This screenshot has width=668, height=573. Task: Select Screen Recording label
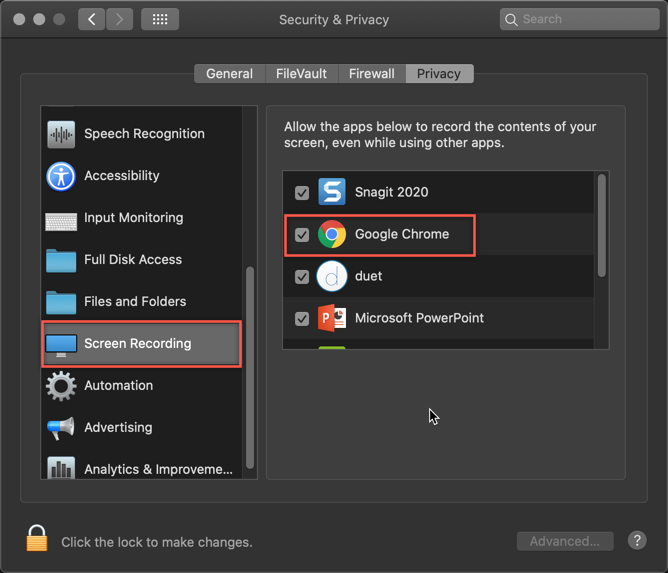click(x=138, y=343)
